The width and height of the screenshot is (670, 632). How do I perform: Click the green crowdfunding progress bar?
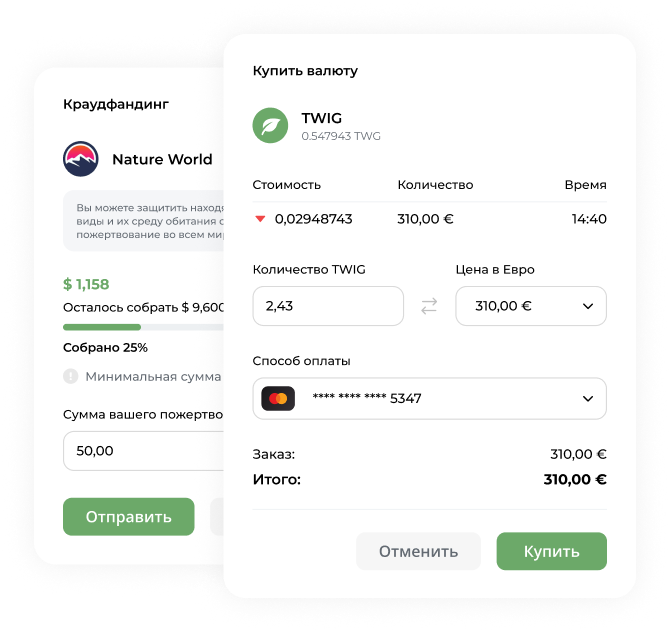pos(102,327)
